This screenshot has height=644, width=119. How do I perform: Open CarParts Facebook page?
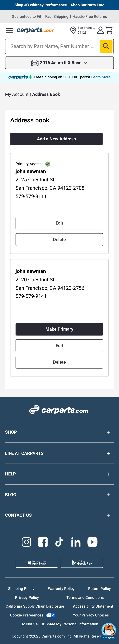43,542
